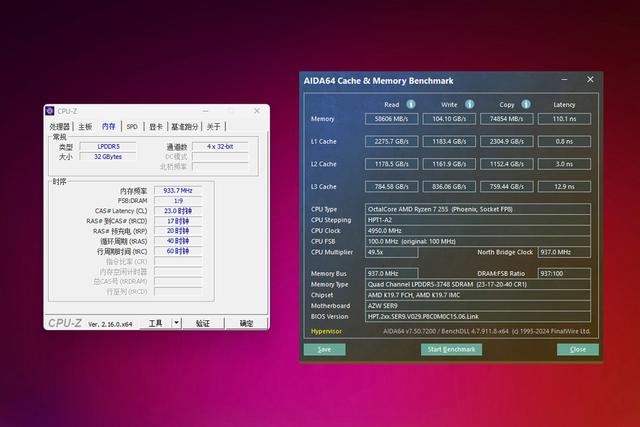
Task: Click the L1 Cache latency 0.8 ns
Action: click(x=564, y=141)
